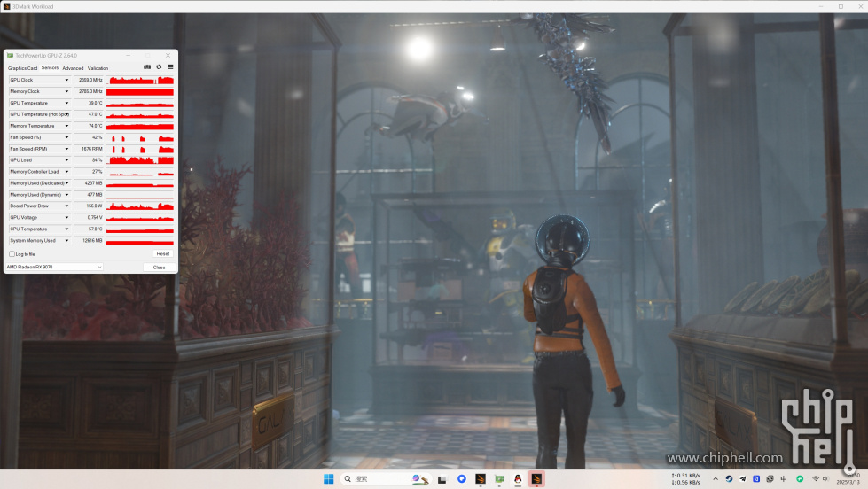Image resolution: width=868 pixels, height=489 pixels.
Task: Show hidden system tray icons
Action: coord(716,479)
